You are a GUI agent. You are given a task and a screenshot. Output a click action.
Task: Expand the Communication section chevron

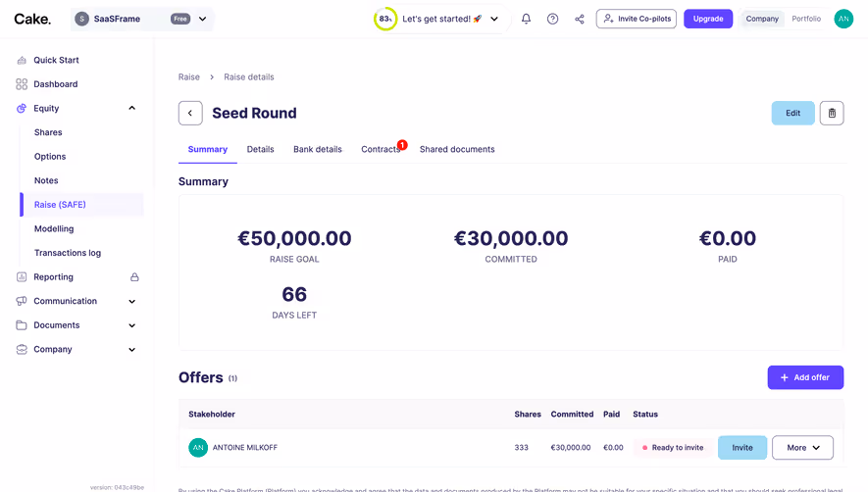(131, 301)
